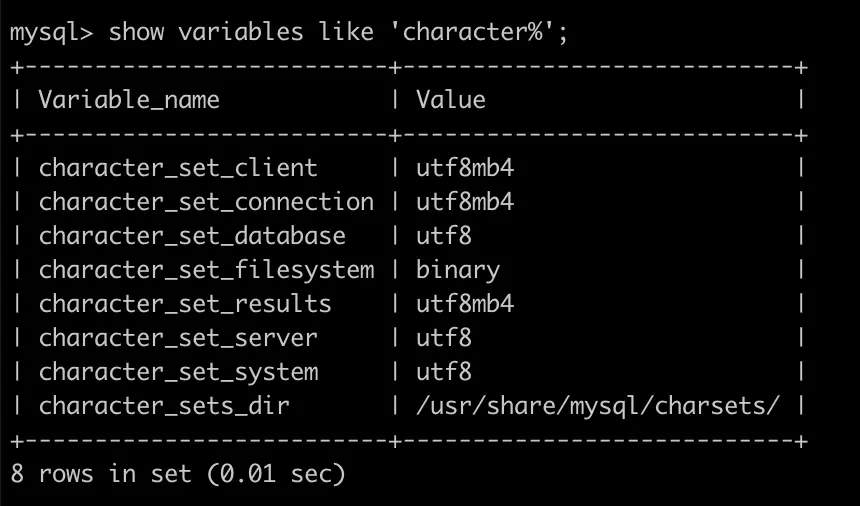Click the utf8mb4 value for character_set_connection
The width and height of the screenshot is (860, 506).
click(465, 202)
